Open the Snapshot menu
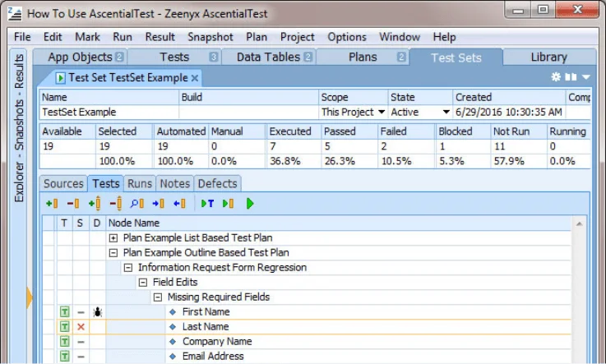 [210, 37]
